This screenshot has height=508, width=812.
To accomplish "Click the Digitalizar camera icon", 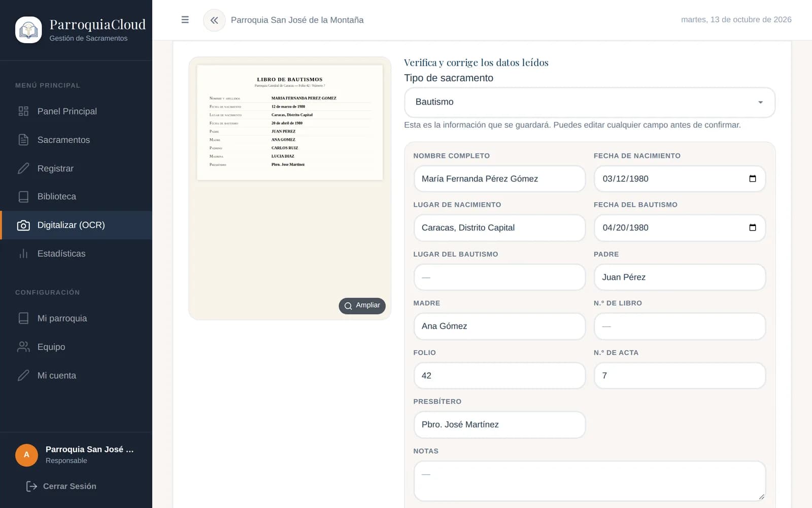I will 23,225.
